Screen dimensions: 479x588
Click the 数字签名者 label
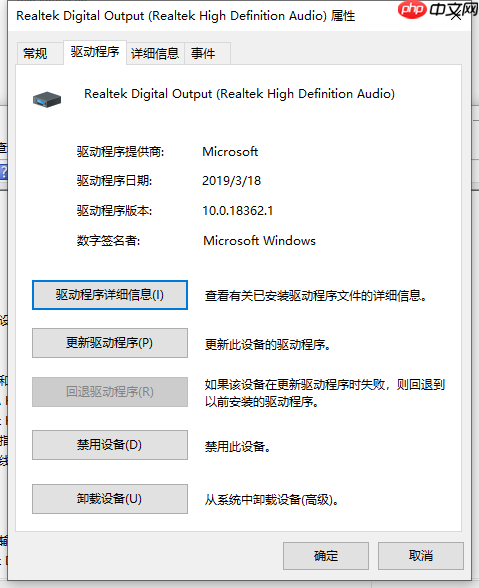point(108,241)
